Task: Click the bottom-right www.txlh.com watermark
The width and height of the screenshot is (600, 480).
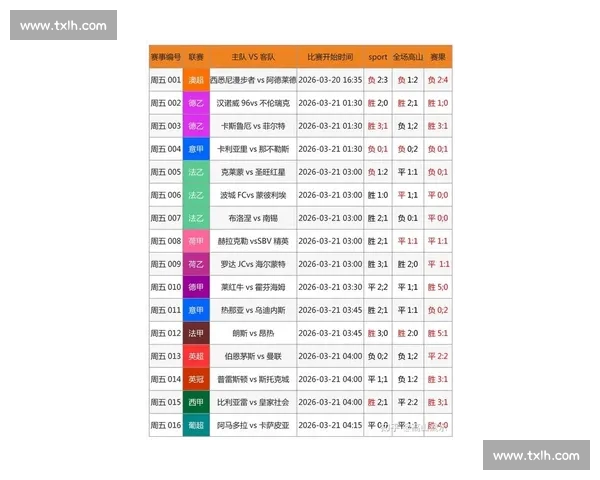Action: pyautogui.click(x=537, y=455)
